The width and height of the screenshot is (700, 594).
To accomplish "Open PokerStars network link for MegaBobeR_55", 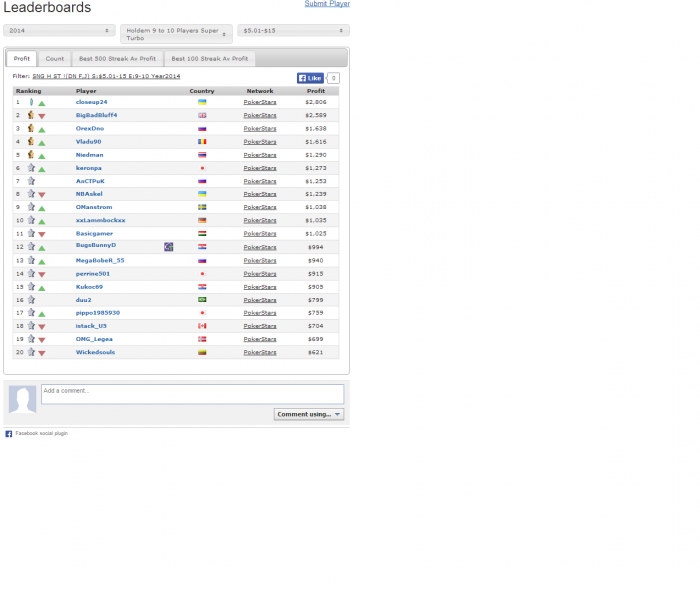I will click(x=260, y=261).
